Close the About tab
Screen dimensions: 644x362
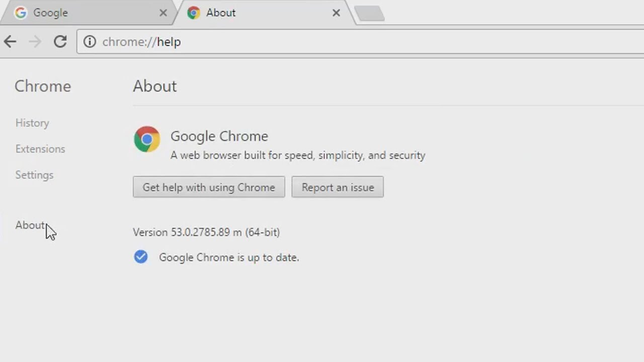pyautogui.click(x=336, y=13)
